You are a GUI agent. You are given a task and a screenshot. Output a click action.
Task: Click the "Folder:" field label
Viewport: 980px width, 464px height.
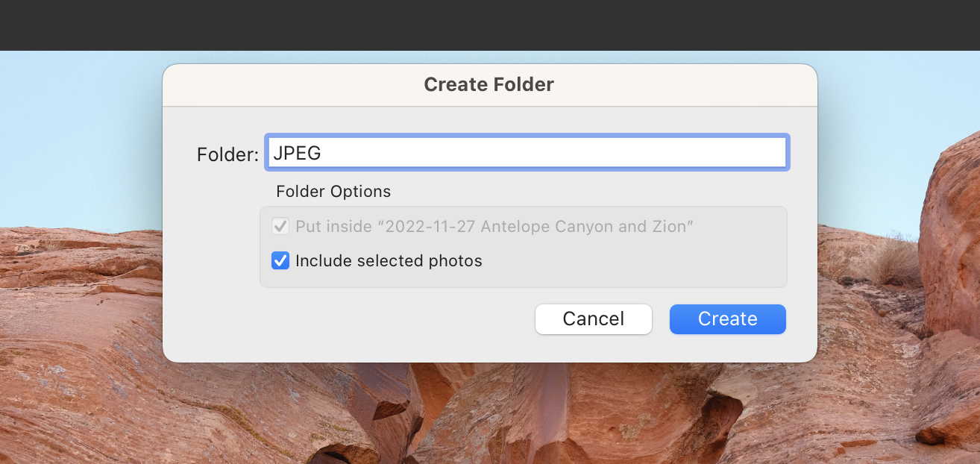coord(227,154)
